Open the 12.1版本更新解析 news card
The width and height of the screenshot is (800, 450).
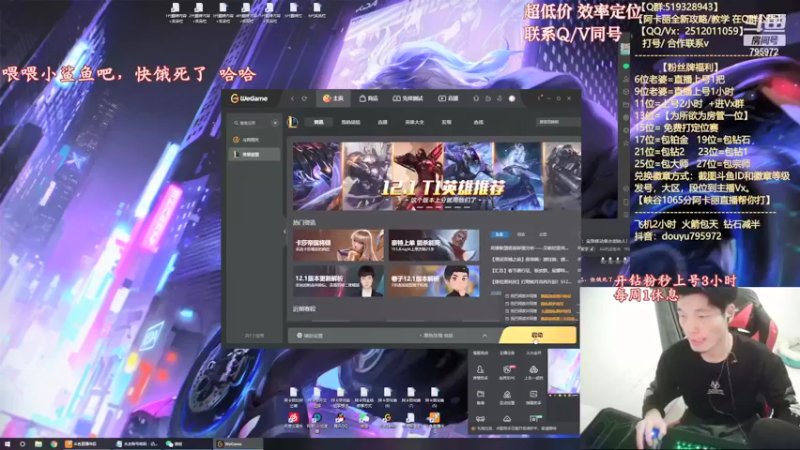tap(338, 281)
